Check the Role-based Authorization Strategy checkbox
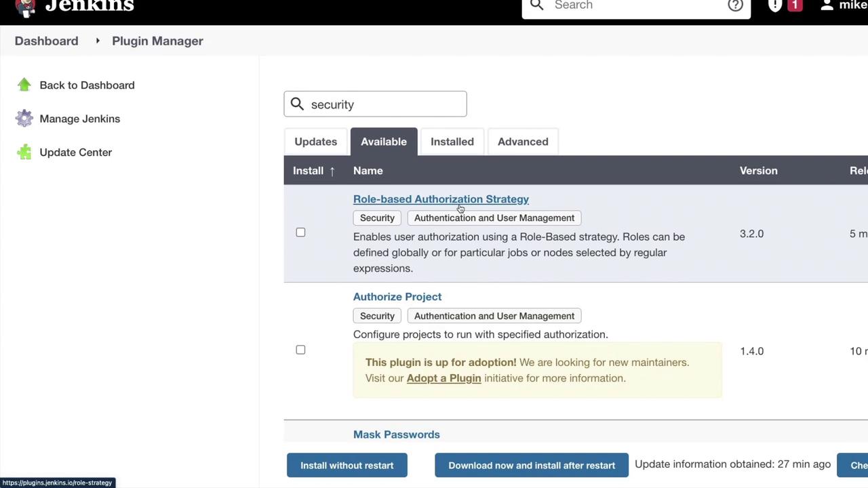 pos(300,232)
